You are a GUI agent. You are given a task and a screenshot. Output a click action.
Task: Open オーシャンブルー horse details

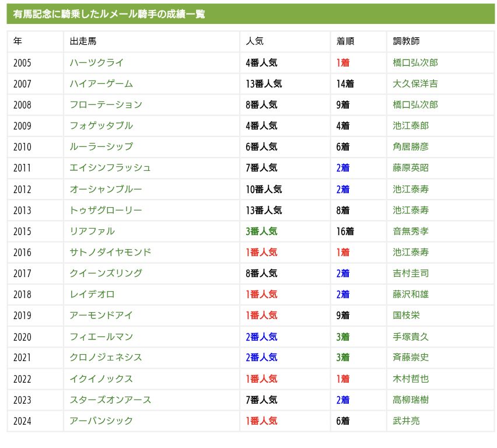[106, 189]
